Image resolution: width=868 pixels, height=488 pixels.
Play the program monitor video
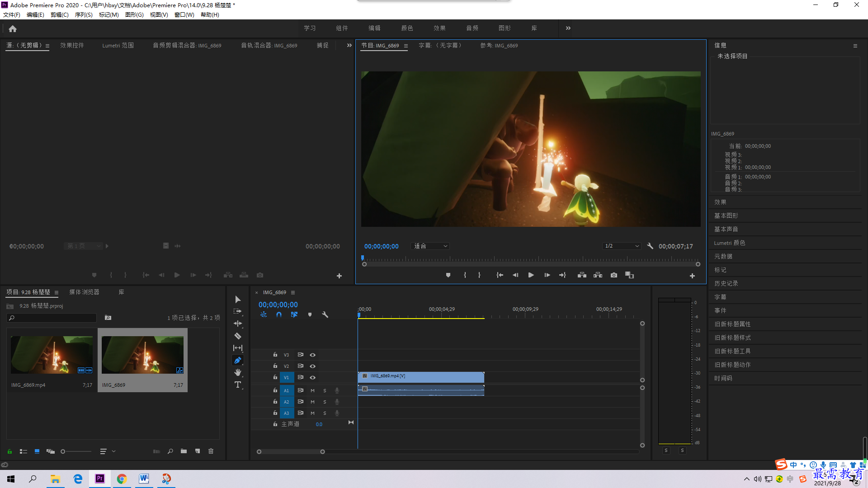(x=531, y=275)
